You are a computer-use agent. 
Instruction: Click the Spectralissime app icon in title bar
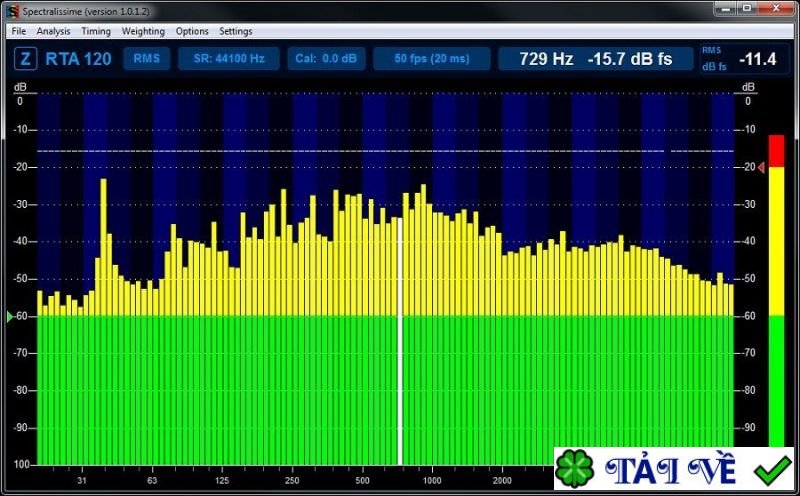point(11,10)
